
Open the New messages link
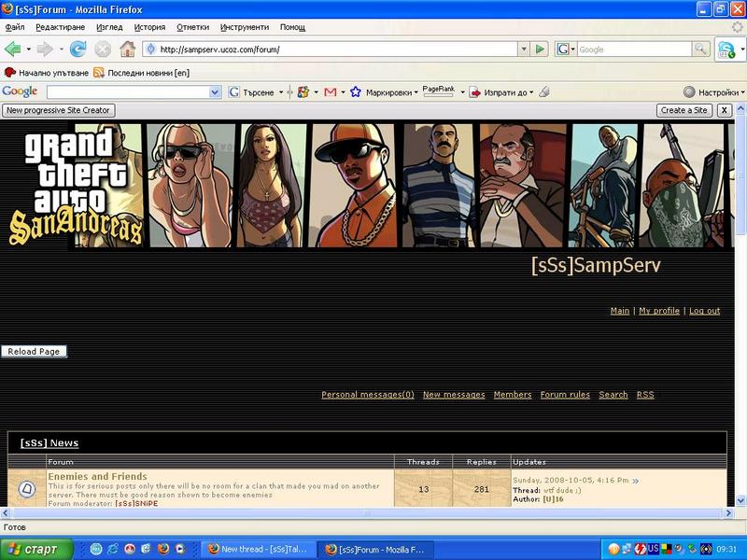point(454,394)
